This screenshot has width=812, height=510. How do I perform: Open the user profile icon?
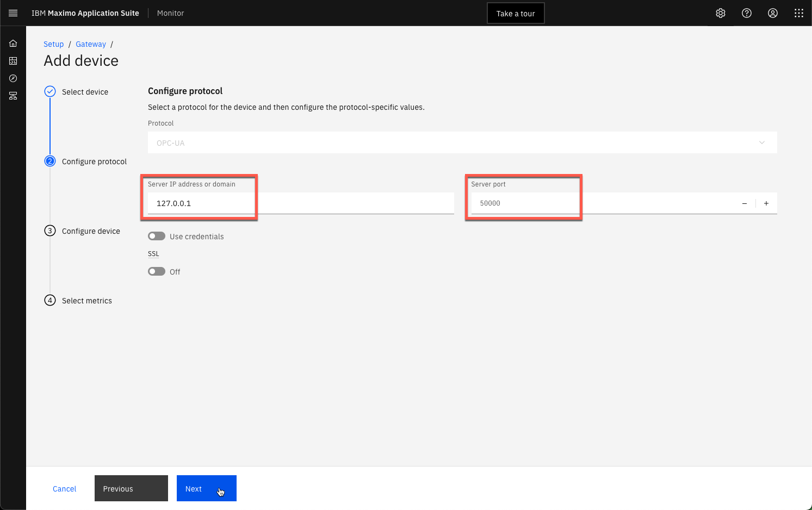coord(773,13)
